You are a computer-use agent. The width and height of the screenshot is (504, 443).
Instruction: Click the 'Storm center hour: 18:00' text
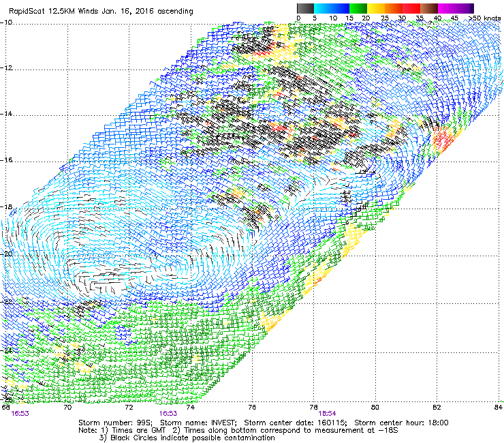coord(401,423)
